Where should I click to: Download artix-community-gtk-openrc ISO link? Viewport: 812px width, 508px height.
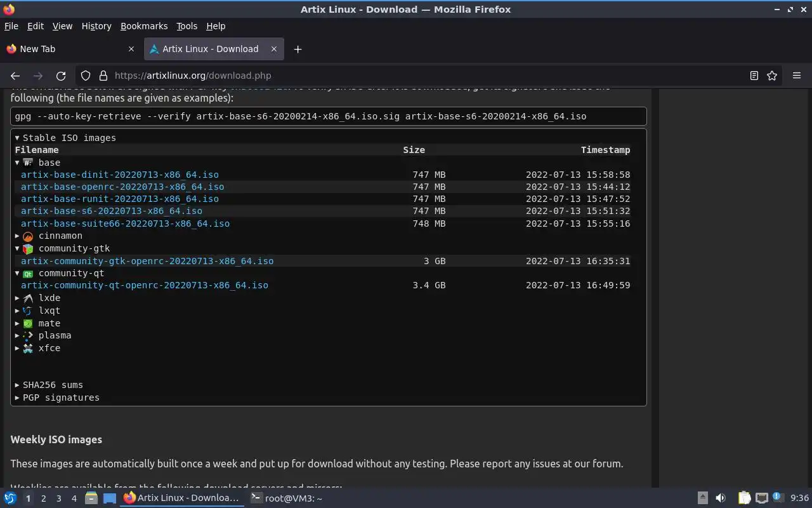(147, 261)
